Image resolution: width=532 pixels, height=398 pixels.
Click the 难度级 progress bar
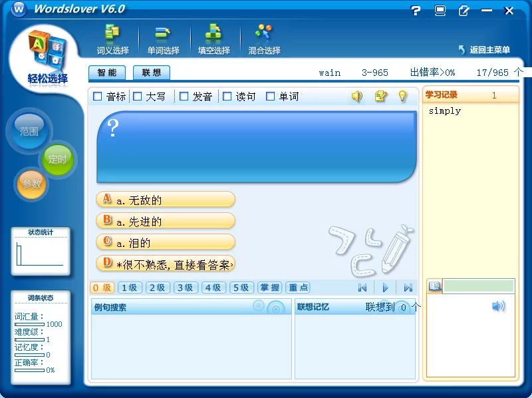pos(29,339)
